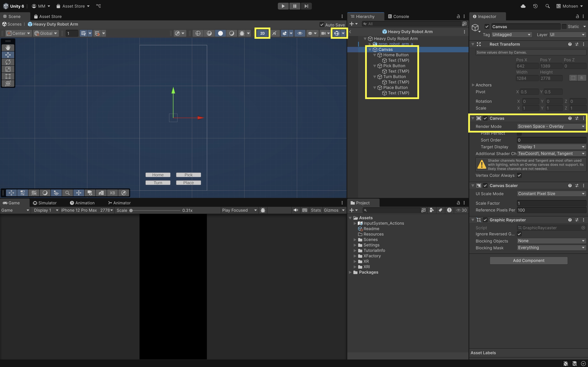Switch to the Animator tab
The image size is (588, 367).
(119, 203)
